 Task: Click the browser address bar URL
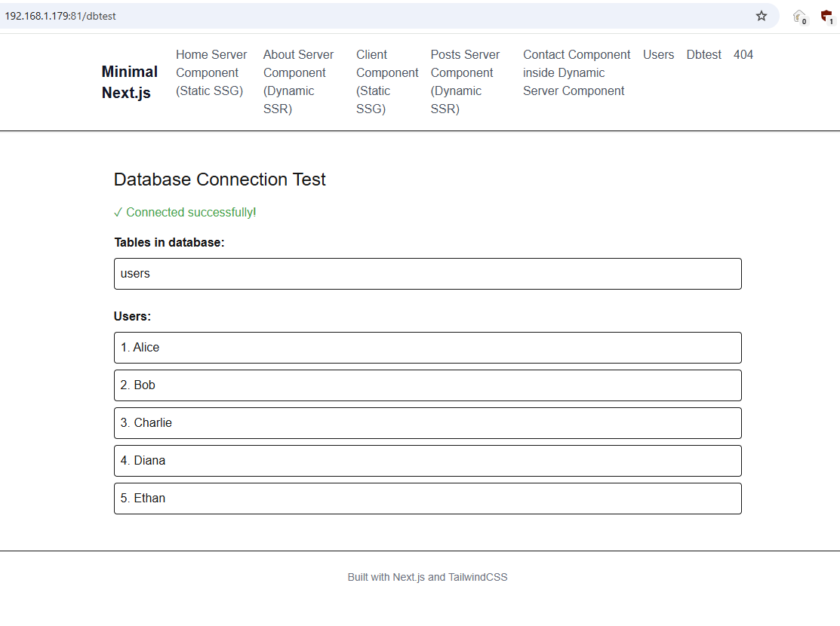pos(60,16)
